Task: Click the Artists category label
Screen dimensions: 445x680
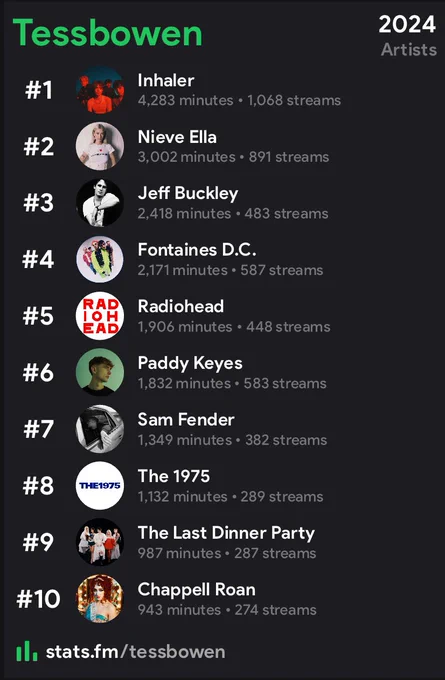Action: 409,49
